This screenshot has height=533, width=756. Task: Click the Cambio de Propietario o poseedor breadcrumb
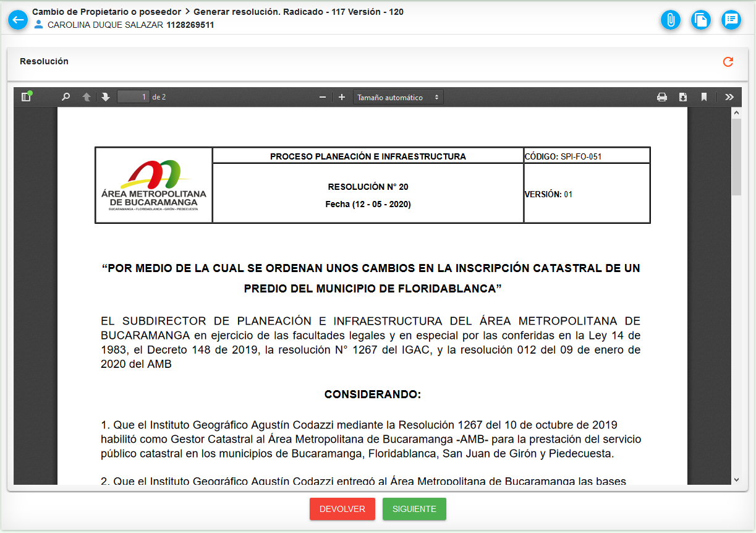point(107,12)
